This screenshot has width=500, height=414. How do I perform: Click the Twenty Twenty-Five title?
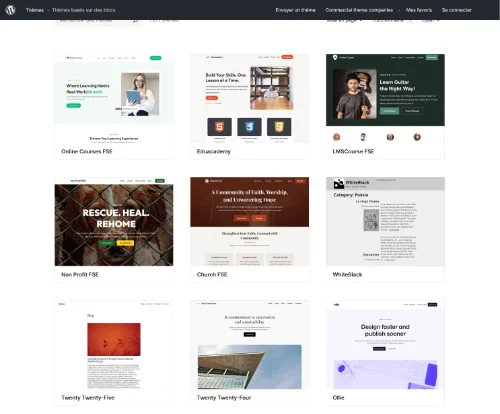coord(88,397)
